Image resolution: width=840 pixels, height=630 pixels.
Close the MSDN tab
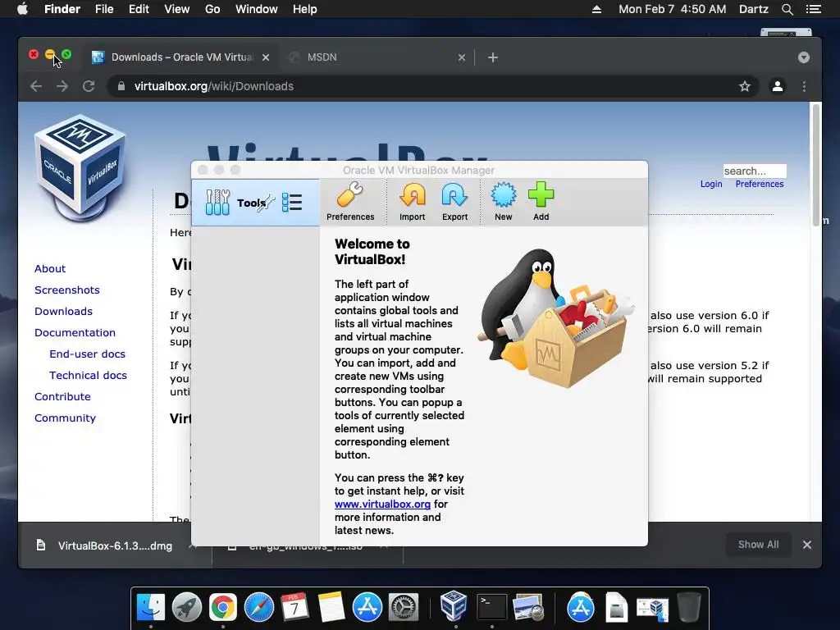coord(461,57)
